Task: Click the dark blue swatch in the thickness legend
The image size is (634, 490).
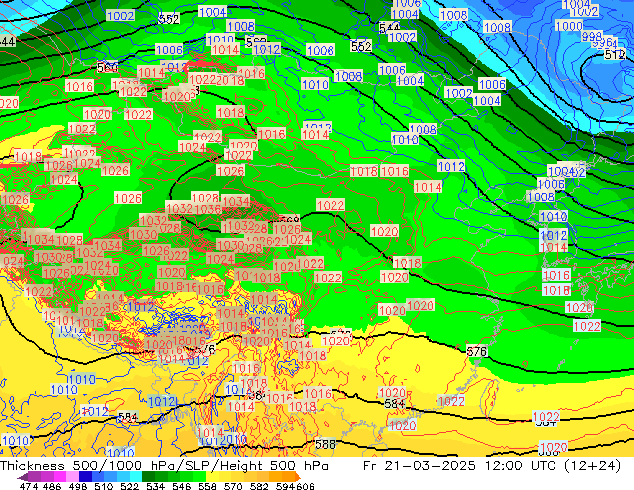Action: point(85,476)
